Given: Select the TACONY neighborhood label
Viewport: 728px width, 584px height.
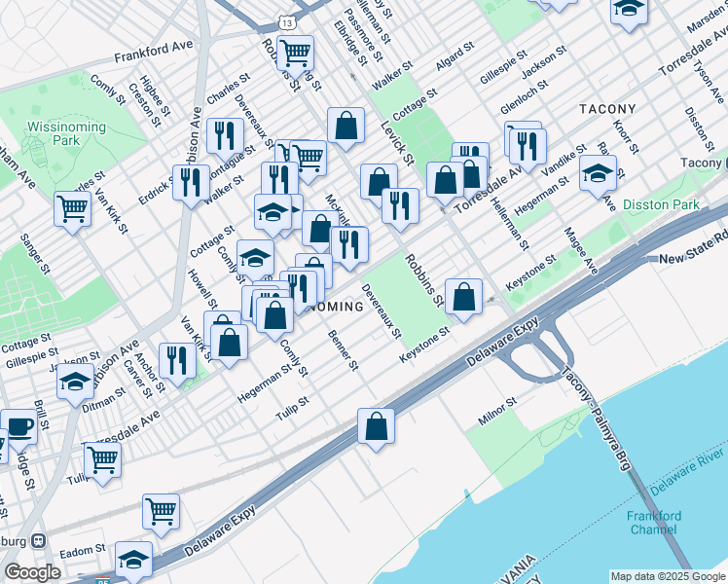Looking at the screenshot, I should (x=607, y=109).
